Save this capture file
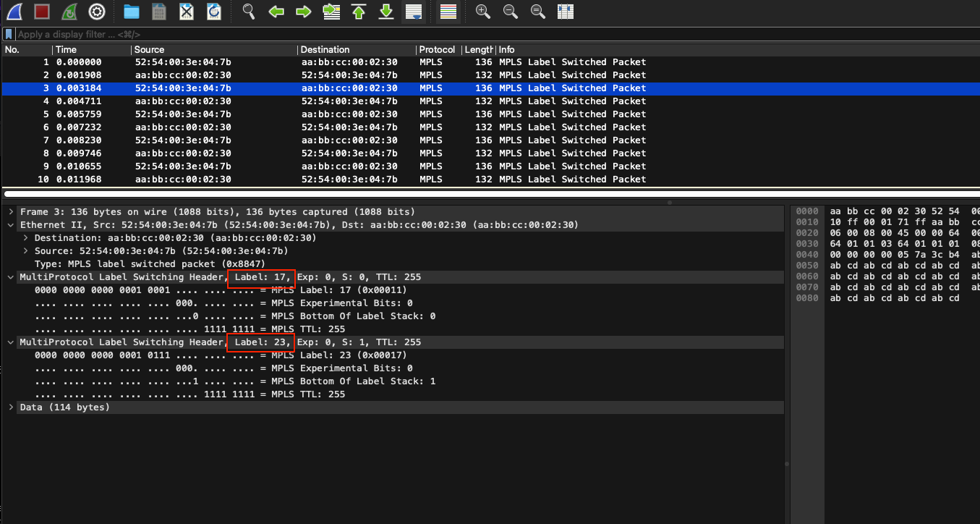The height and width of the screenshot is (524, 980). (159, 12)
